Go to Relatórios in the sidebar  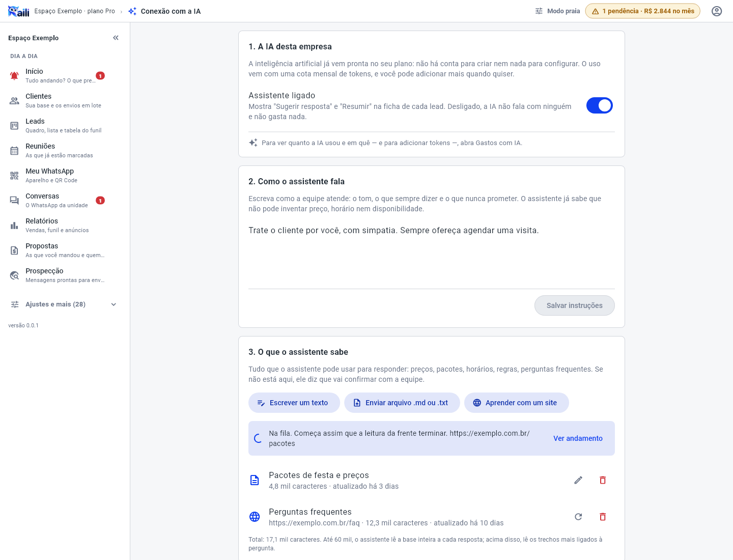tap(64, 226)
